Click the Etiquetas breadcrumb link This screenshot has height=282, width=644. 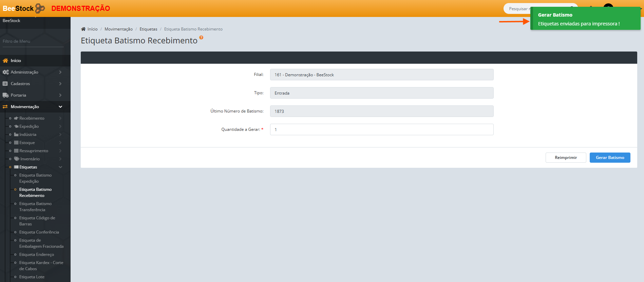click(148, 29)
